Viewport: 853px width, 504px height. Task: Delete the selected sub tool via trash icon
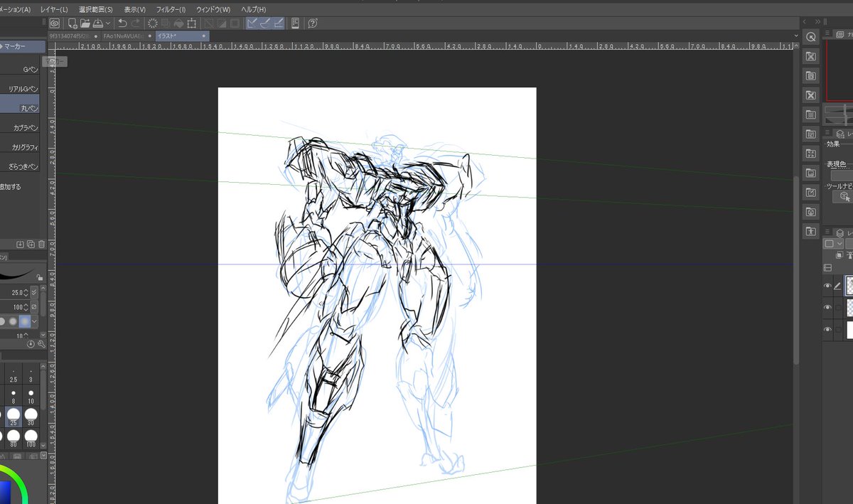tap(41, 245)
